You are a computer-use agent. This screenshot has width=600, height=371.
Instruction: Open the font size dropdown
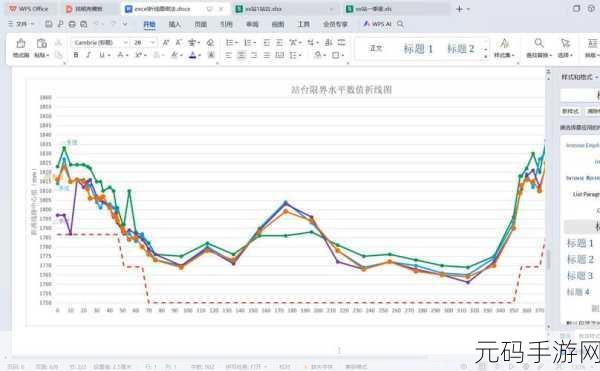tap(152, 42)
